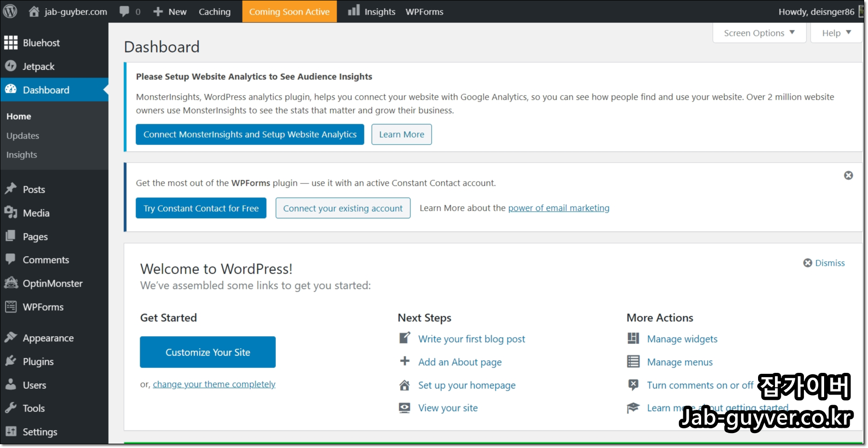Open the Howdy, deisnger86 account menu
Image resolution: width=868 pixels, height=448 pixels.
tap(820, 12)
